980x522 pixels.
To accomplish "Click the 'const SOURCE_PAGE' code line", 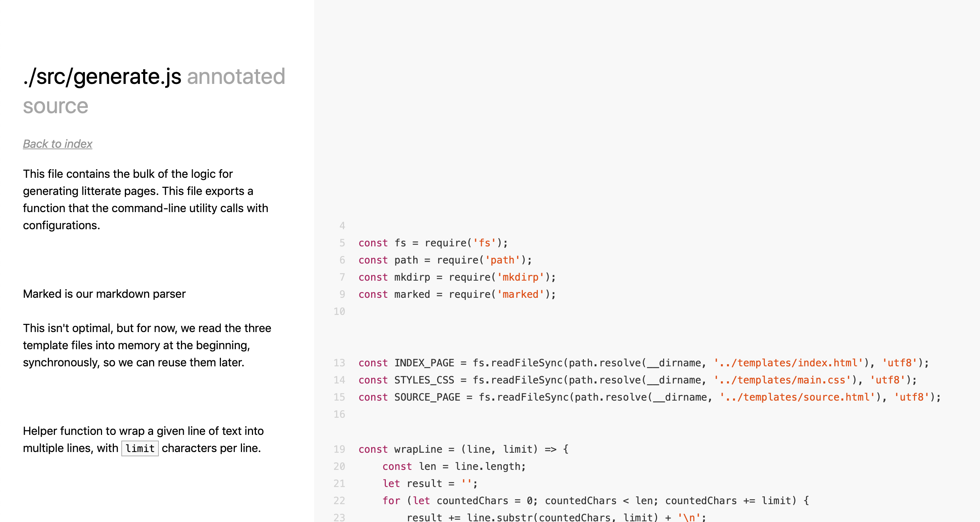I will tap(650, 397).
